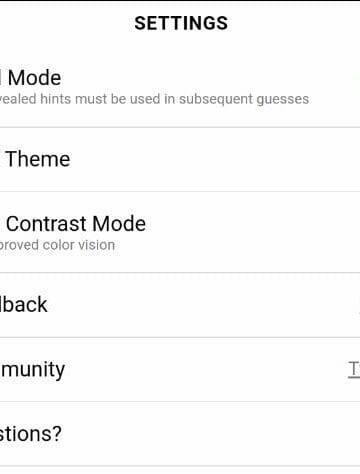Click blank space right of Dark Theme label
The image size is (360, 474).
point(213,159)
